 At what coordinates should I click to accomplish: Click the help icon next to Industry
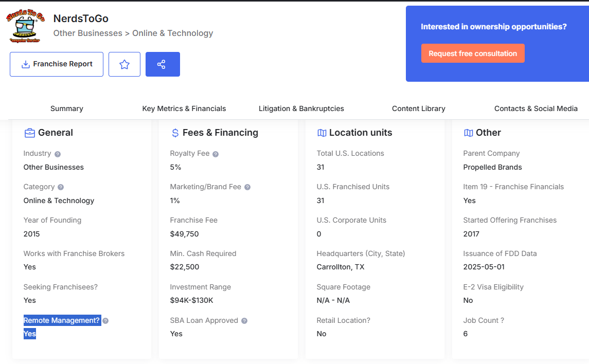pyautogui.click(x=58, y=154)
